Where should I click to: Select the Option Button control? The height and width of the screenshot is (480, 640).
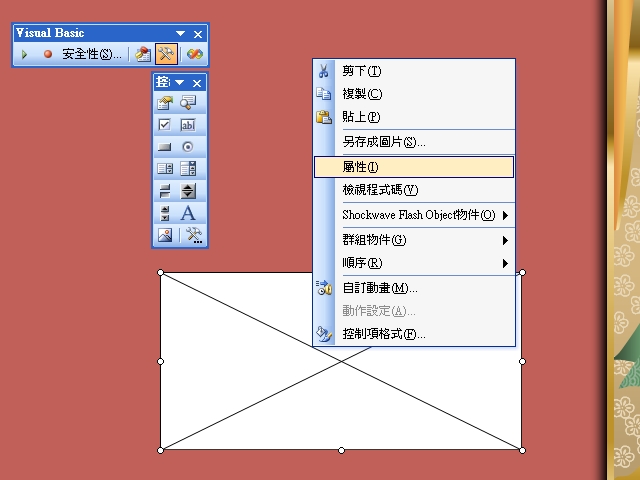pyautogui.click(x=188, y=147)
